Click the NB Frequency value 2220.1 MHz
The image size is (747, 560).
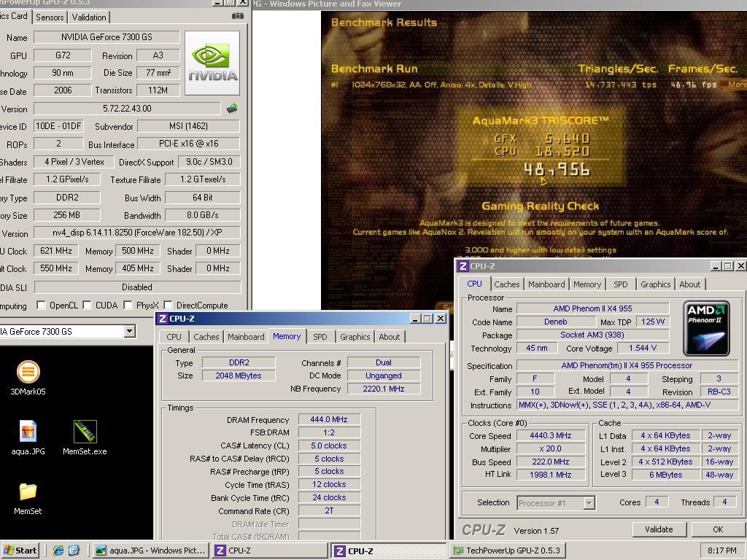[x=384, y=389]
